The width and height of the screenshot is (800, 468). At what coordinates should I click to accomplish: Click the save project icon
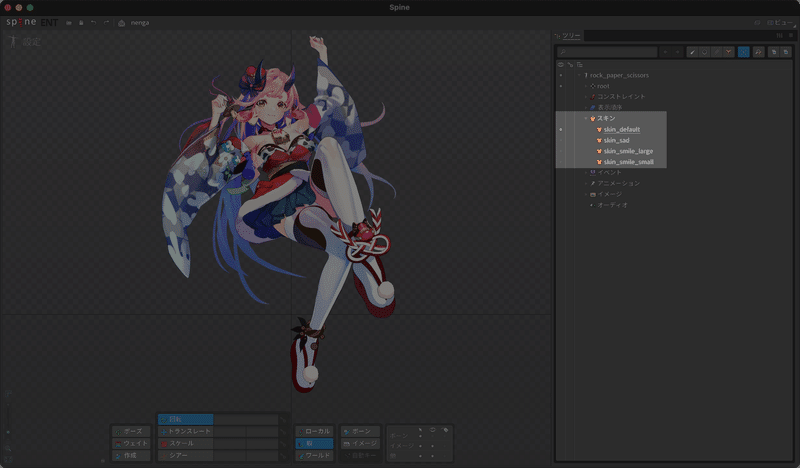81,22
